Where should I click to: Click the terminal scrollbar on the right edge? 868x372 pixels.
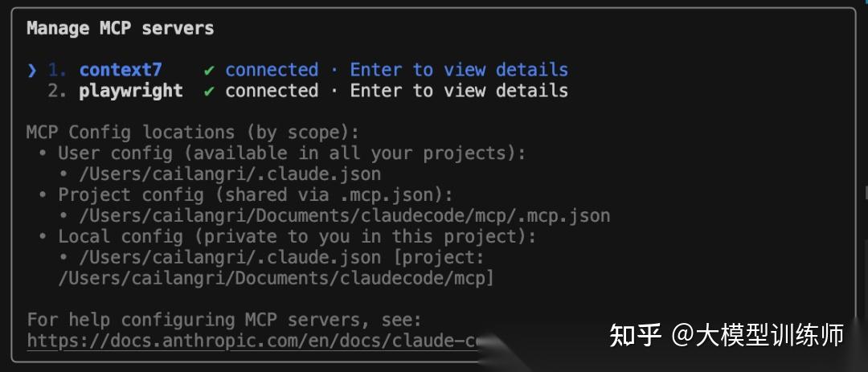click(865, 193)
